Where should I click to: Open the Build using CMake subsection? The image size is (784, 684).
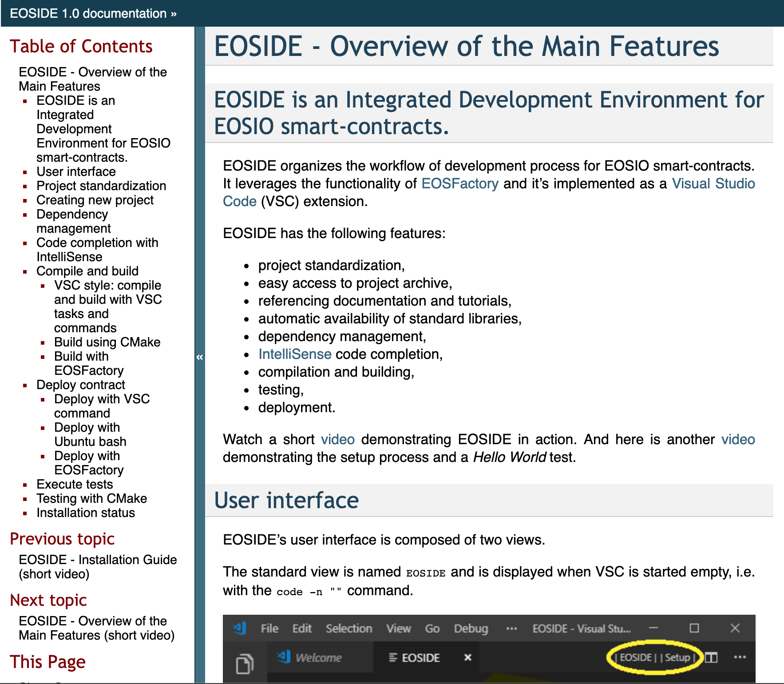coord(107,342)
